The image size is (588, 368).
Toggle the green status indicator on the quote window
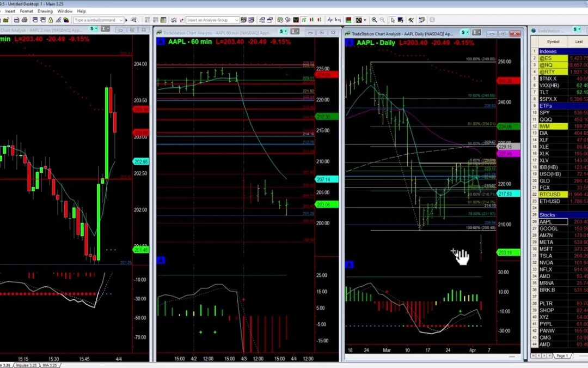pyautogui.click(x=575, y=28)
